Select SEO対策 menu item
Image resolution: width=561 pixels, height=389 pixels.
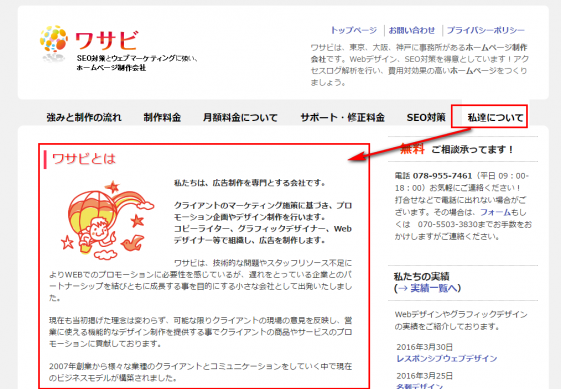(x=426, y=117)
